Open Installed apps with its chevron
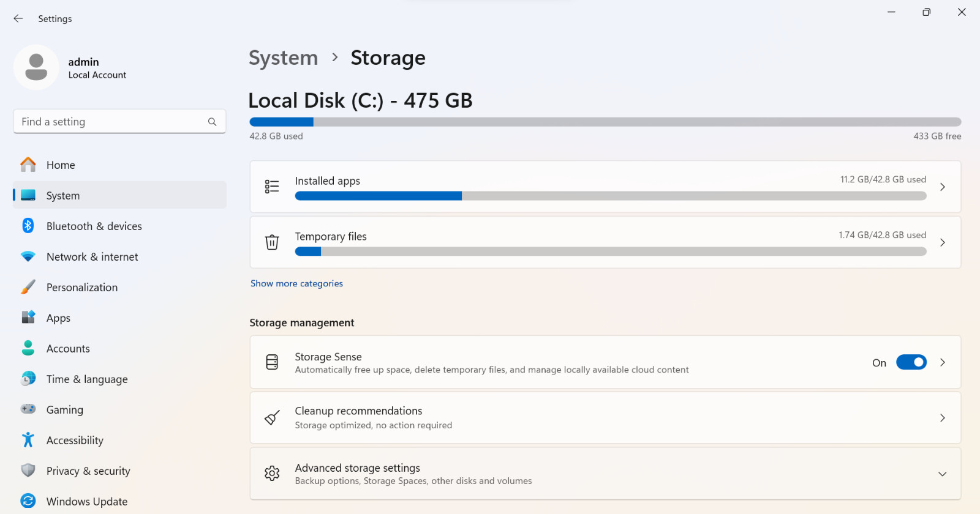 coord(943,187)
